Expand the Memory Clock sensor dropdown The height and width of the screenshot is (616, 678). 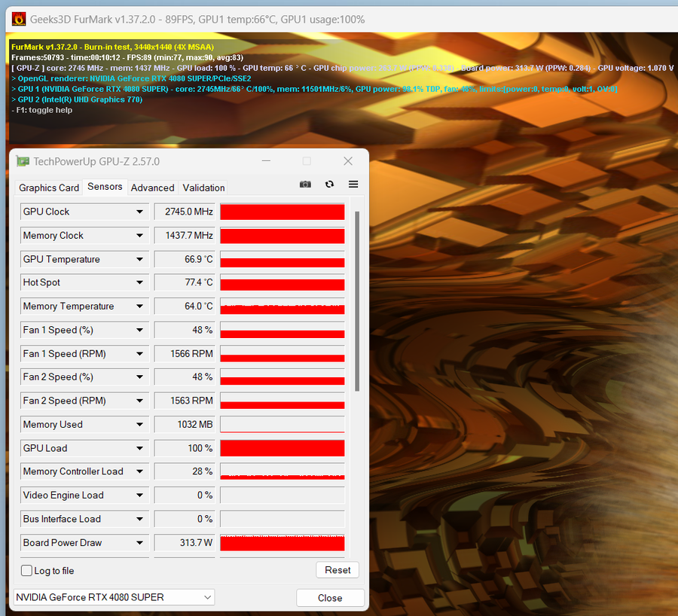point(139,236)
